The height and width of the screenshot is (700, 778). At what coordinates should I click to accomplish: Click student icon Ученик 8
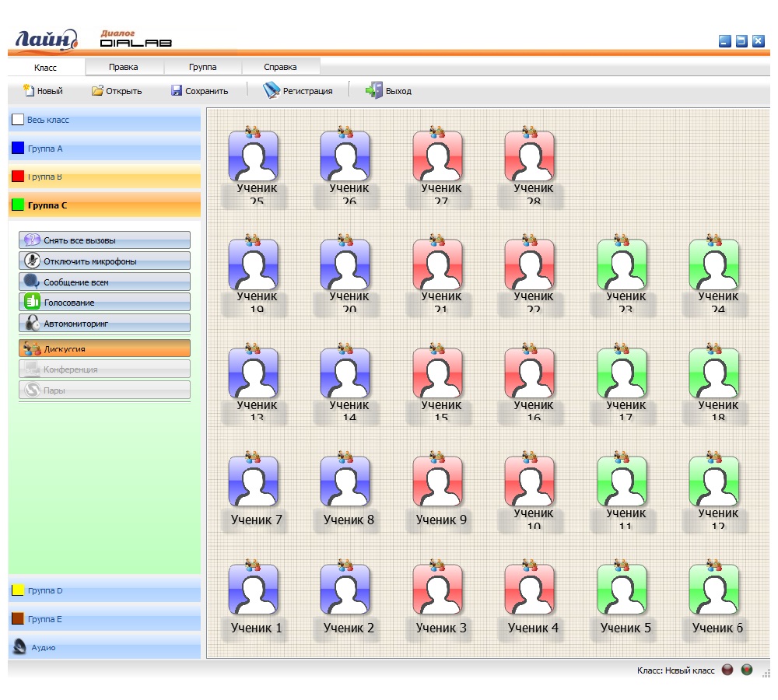click(345, 481)
